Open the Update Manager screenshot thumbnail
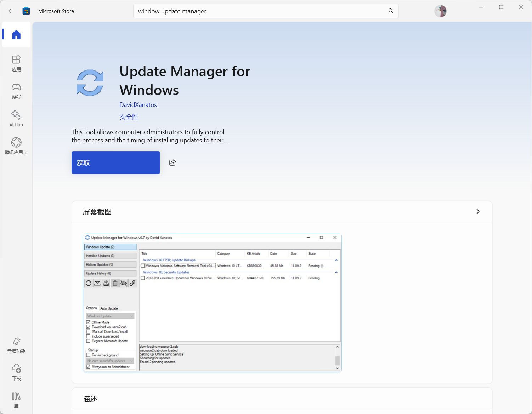Screen dimensions: 532x414 pyautogui.click(x=212, y=303)
